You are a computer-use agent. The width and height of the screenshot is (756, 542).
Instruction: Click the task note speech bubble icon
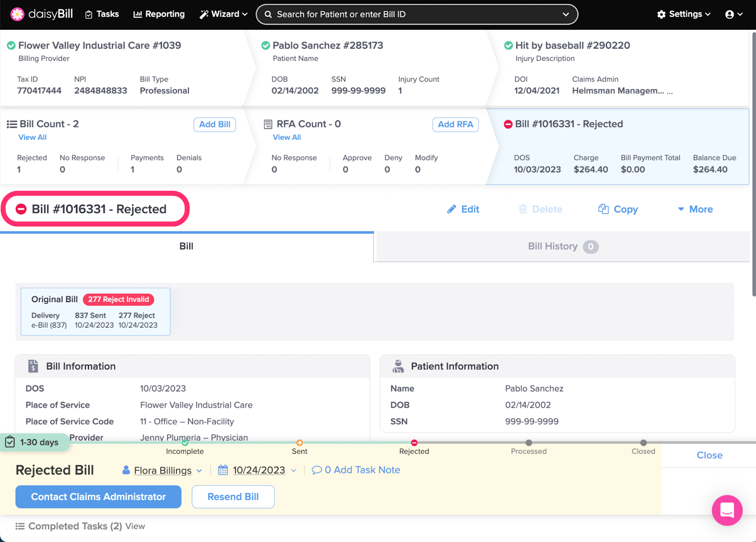(x=317, y=470)
